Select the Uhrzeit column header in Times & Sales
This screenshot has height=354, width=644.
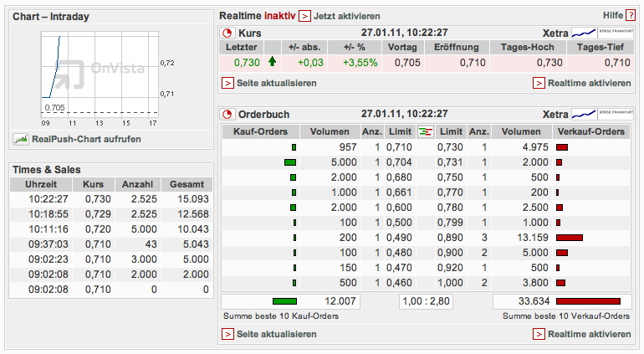pyautogui.click(x=42, y=184)
